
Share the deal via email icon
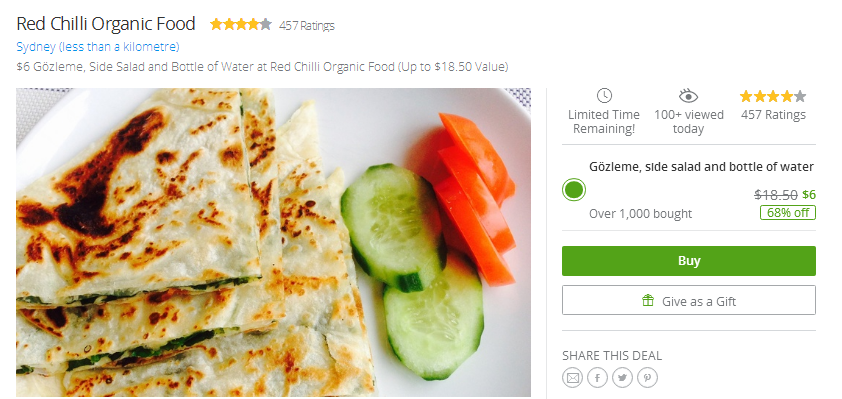tap(572, 378)
